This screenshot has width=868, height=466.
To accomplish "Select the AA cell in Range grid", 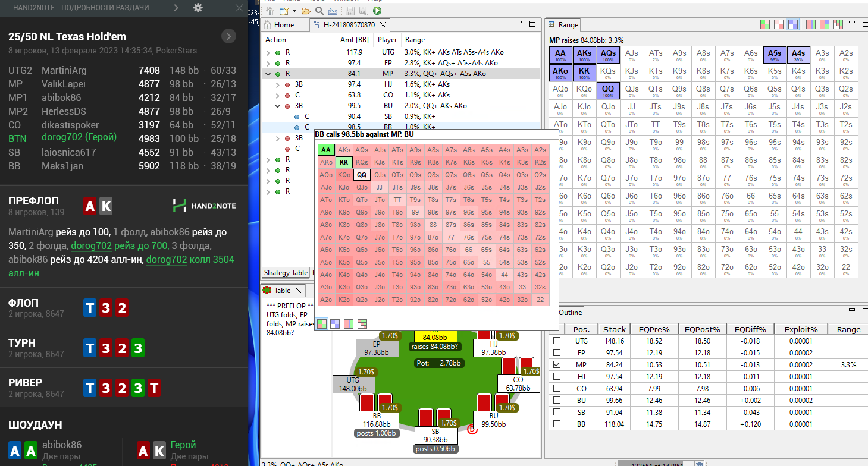I will coord(560,55).
